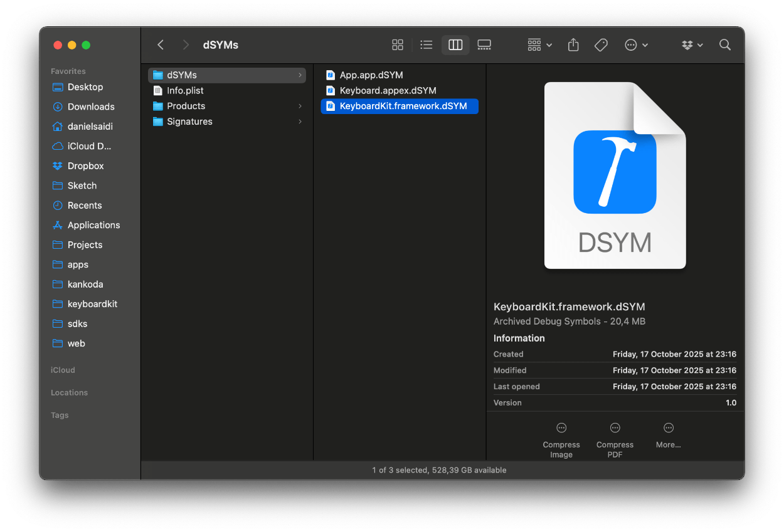Screen dimensions: 784x532
Task: Click the Search magnifier icon
Action: [x=725, y=45]
